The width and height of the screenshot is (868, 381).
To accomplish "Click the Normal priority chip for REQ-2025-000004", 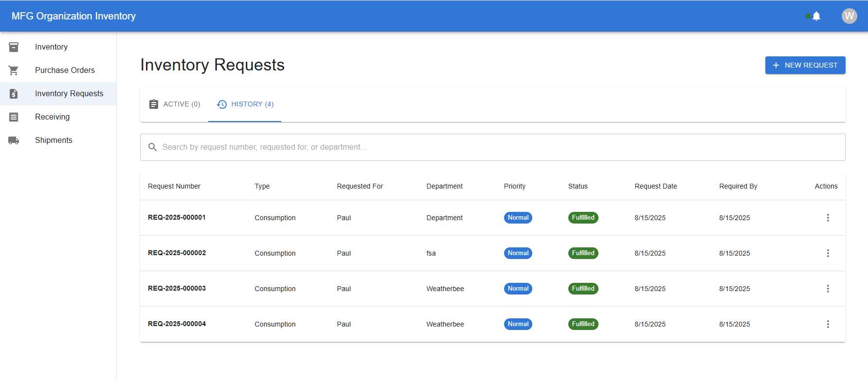I will point(518,324).
